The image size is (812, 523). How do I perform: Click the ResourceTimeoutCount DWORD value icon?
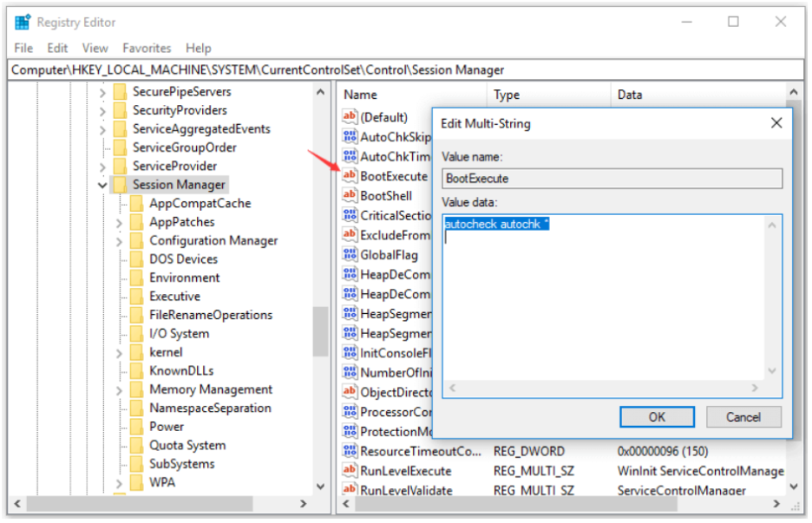click(x=350, y=451)
